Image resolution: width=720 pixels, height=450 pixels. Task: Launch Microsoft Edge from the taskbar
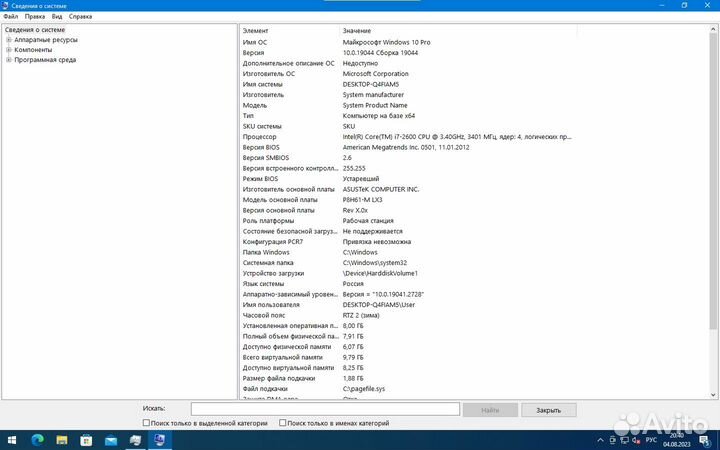(x=37, y=440)
